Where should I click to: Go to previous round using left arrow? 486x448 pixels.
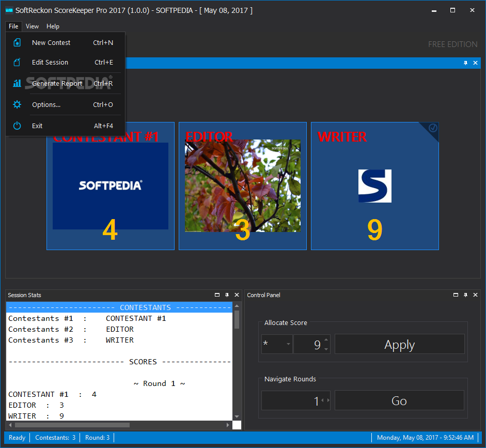322,400
